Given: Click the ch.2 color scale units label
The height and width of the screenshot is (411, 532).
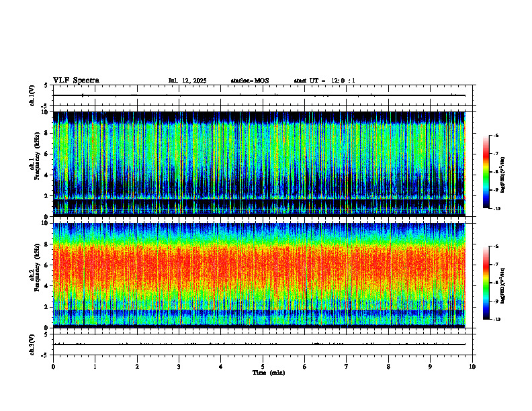Looking at the screenshot, I should [x=503, y=286].
